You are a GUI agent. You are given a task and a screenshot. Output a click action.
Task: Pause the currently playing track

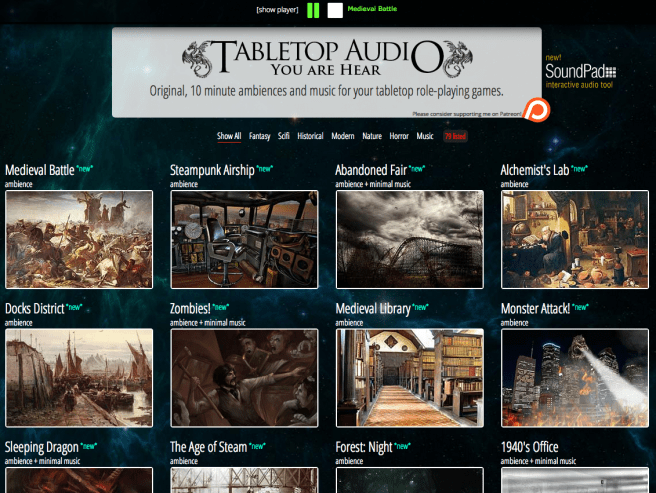(x=313, y=10)
